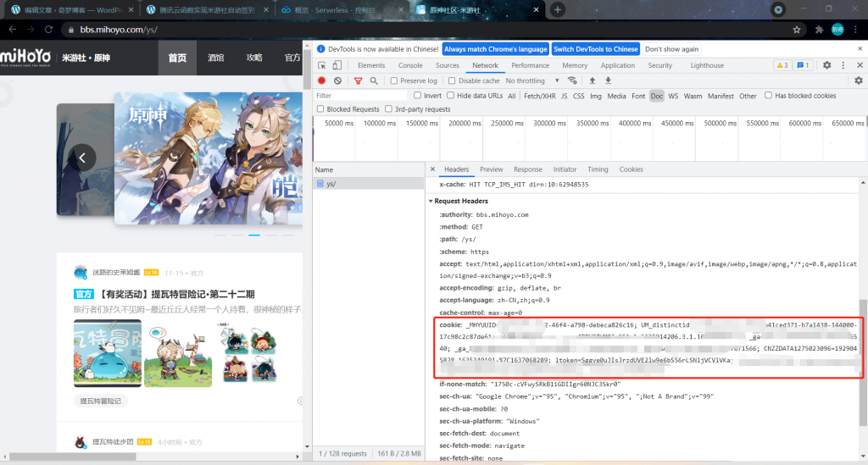Switch to the Console tab
The image size is (868, 465).
pyautogui.click(x=410, y=65)
